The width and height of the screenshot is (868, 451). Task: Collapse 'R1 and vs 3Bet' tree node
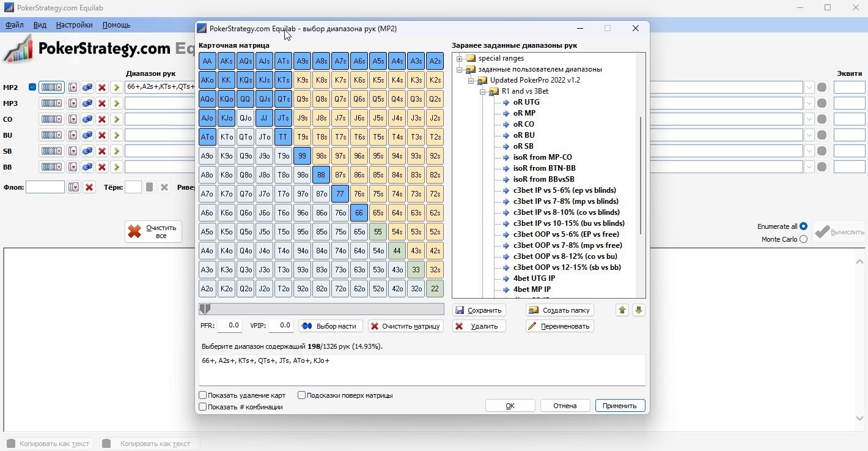click(482, 91)
